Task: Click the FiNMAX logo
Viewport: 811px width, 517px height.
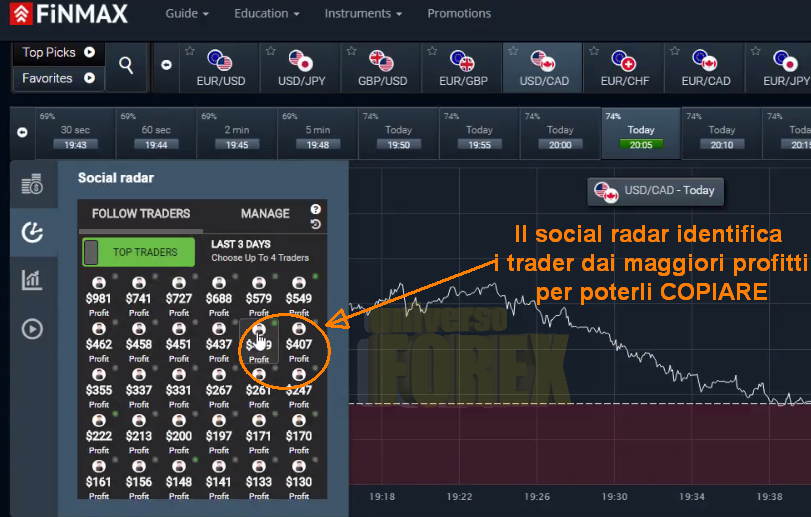Action: 69,14
